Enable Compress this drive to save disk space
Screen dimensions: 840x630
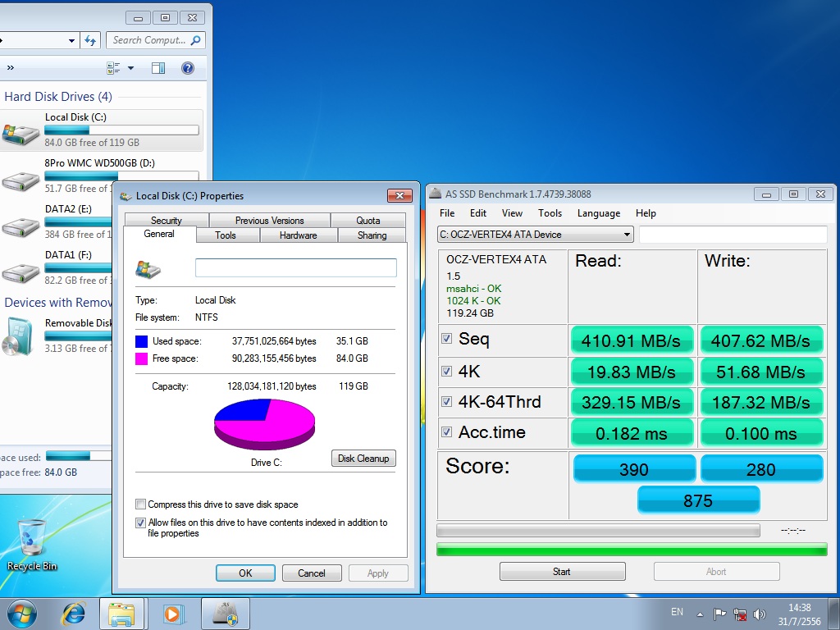(x=140, y=504)
